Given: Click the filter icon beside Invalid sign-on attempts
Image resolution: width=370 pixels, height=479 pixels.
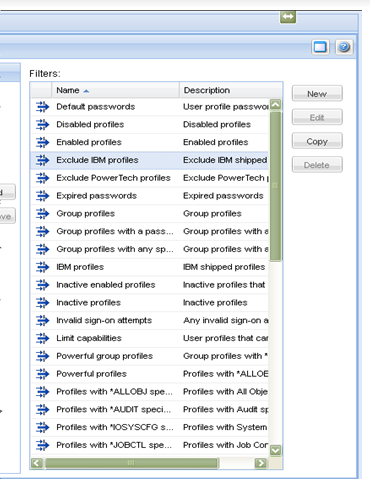Looking at the screenshot, I should coord(42,320).
